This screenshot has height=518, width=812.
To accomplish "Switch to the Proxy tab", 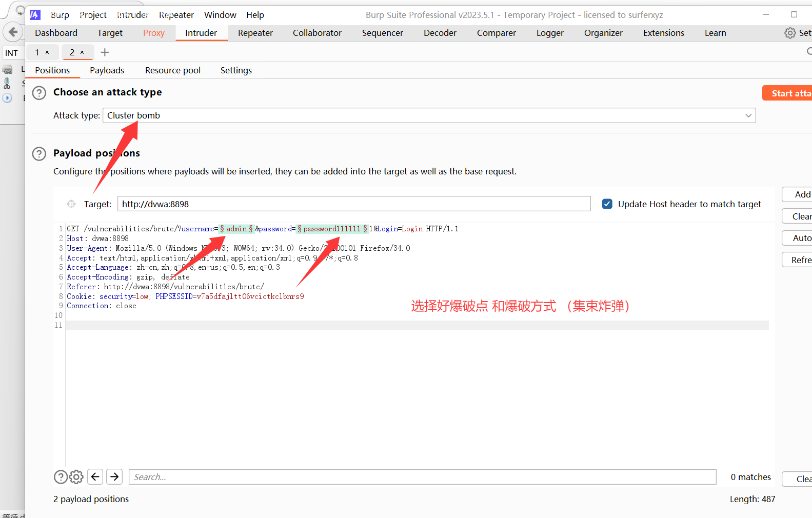I will point(154,33).
